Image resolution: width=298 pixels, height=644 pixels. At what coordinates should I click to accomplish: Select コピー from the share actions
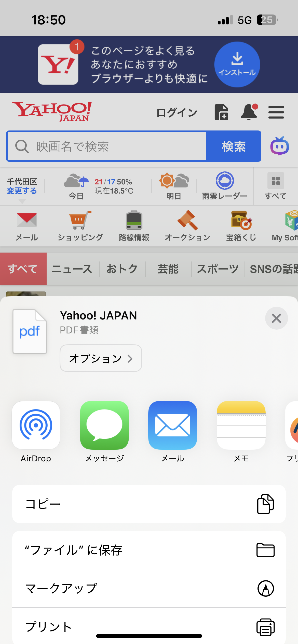click(x=149, y=504)
